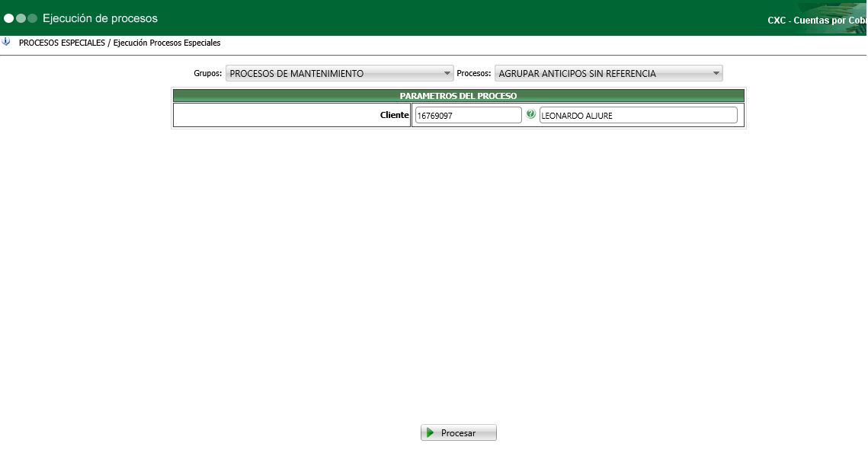Click the Grupos dropdown arrow icon
Viewport: 868px width, 453px height.
(448, 73)
